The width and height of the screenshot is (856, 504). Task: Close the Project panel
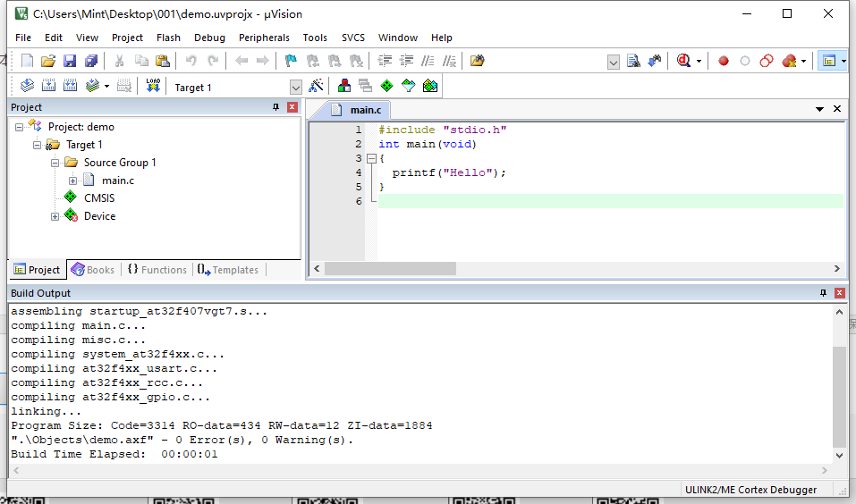coord(292,107)
